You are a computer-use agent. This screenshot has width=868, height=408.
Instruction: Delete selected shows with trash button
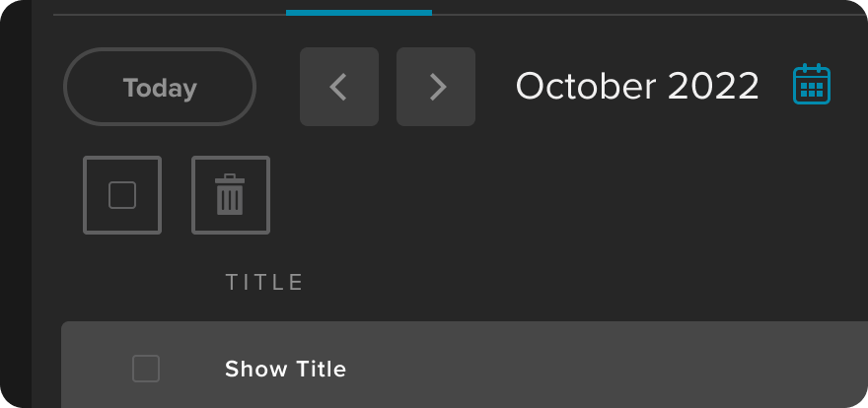tap(230, 195)
